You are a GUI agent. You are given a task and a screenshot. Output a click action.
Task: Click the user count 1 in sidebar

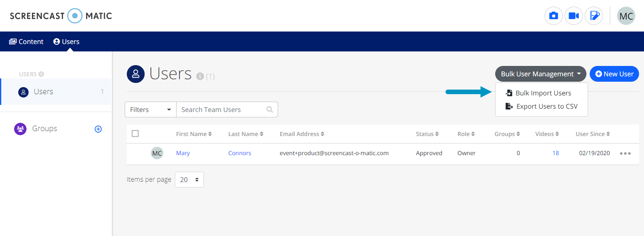102,92
